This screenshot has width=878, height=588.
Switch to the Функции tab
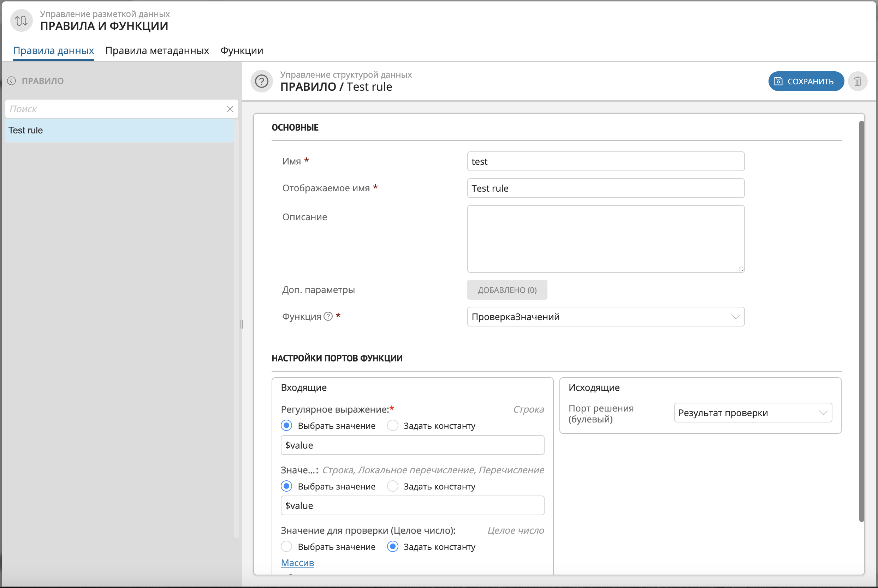(x=242, y=50)
